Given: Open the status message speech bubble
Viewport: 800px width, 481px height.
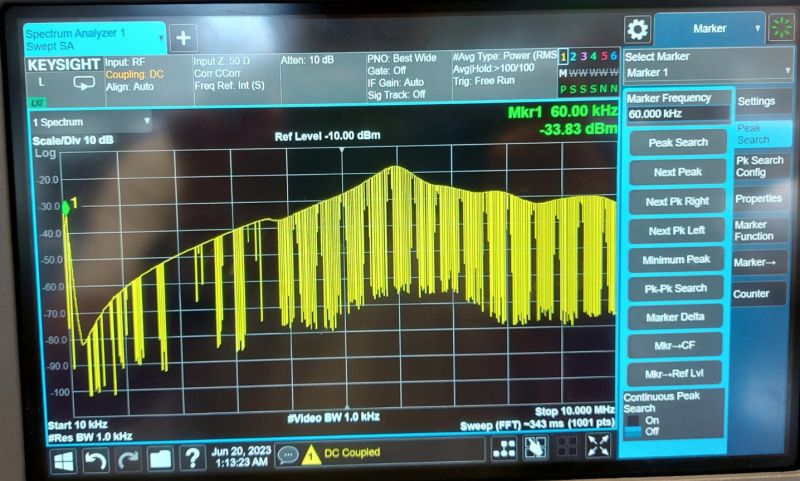Looking at the screenshot, I should pos(288,454).
